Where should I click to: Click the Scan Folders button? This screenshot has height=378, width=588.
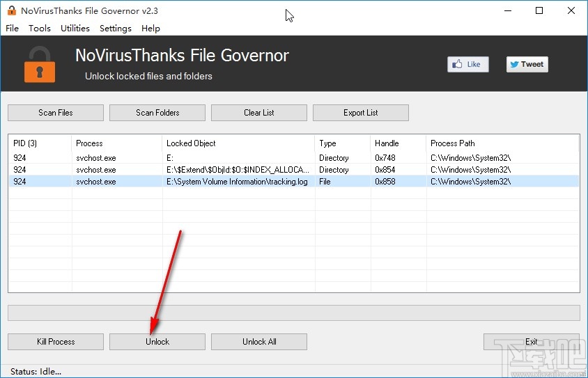[x=157, y=113]
